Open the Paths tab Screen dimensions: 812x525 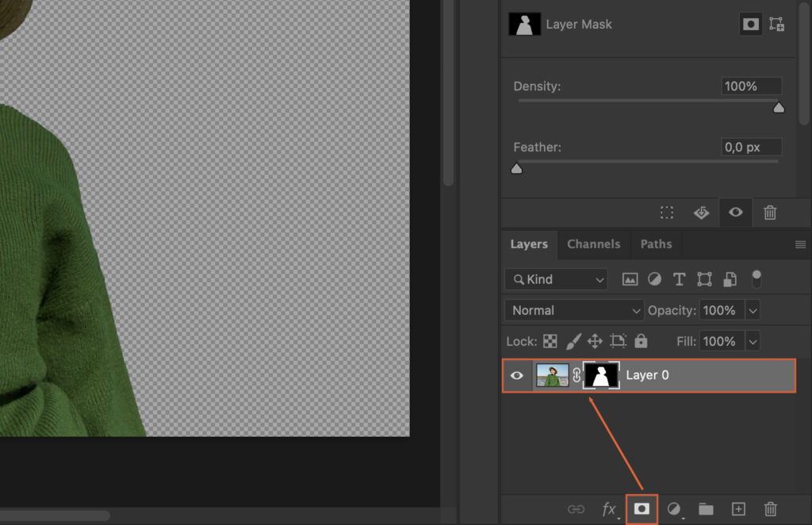point(656,244)
